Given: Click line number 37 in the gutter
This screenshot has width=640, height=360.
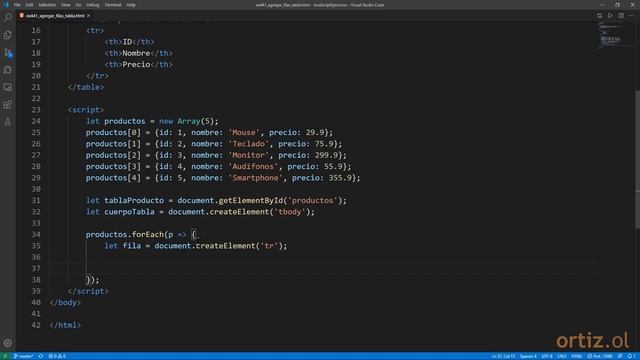Looking at the screenshot, I should (x=36, y=269).
